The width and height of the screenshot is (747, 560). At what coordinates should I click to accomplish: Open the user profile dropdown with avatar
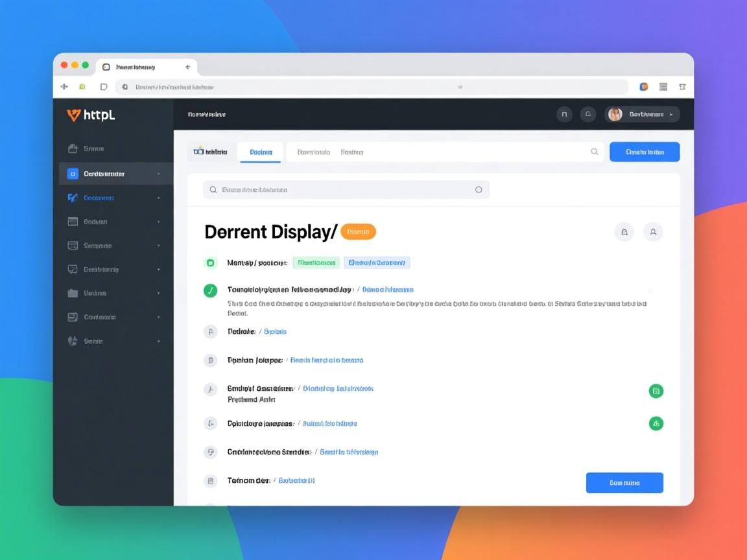[x=642, y=115]
